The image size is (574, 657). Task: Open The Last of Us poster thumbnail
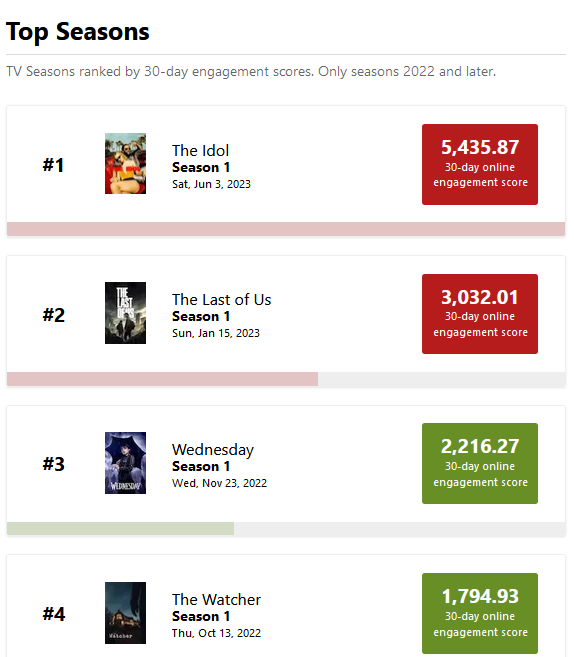pyautogui.click(x=125, y=313)
